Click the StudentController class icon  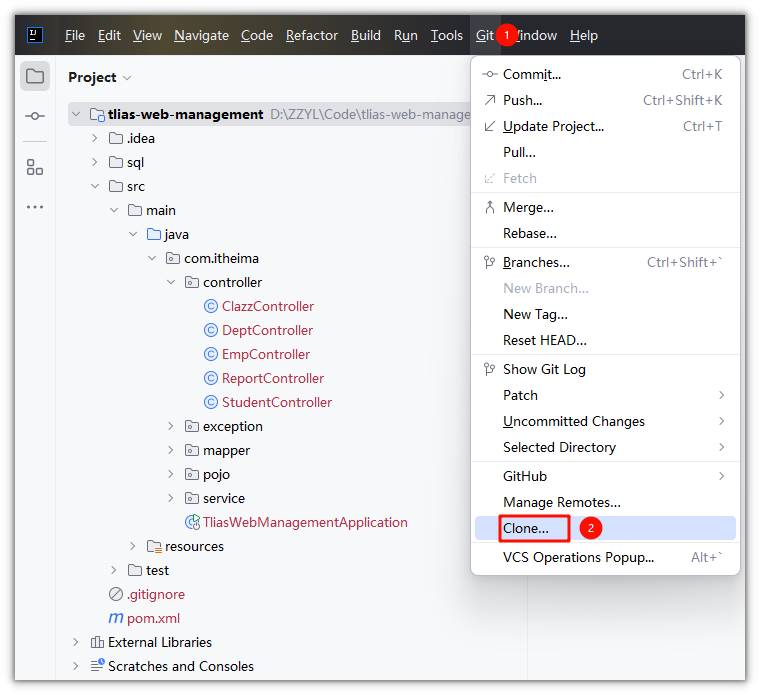click(210, 402)
